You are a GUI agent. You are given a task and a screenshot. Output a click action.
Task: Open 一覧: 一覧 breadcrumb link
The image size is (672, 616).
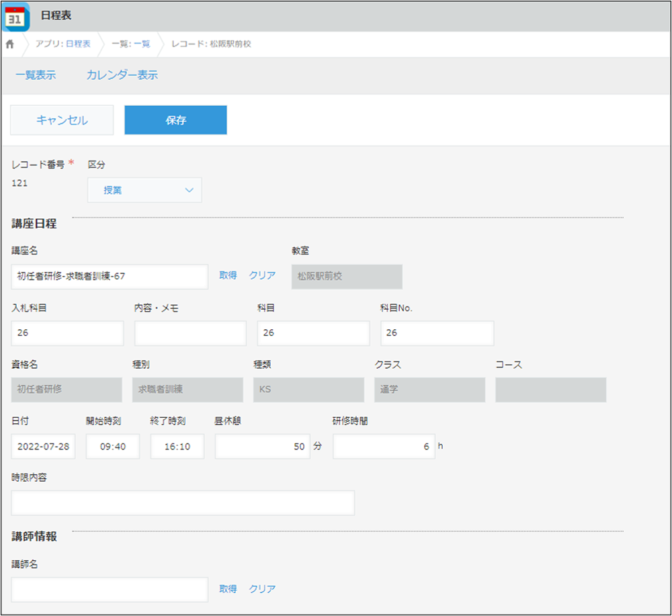130,44
